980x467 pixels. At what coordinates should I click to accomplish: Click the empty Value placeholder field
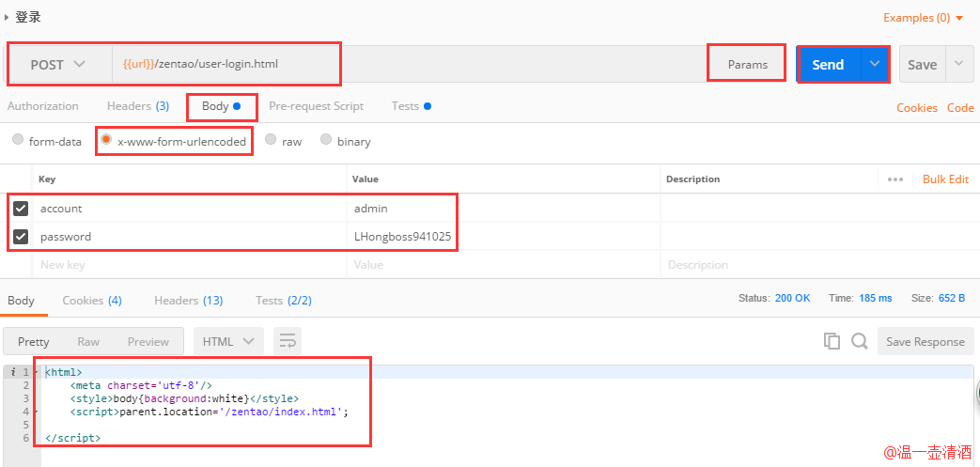coord(503,264)
